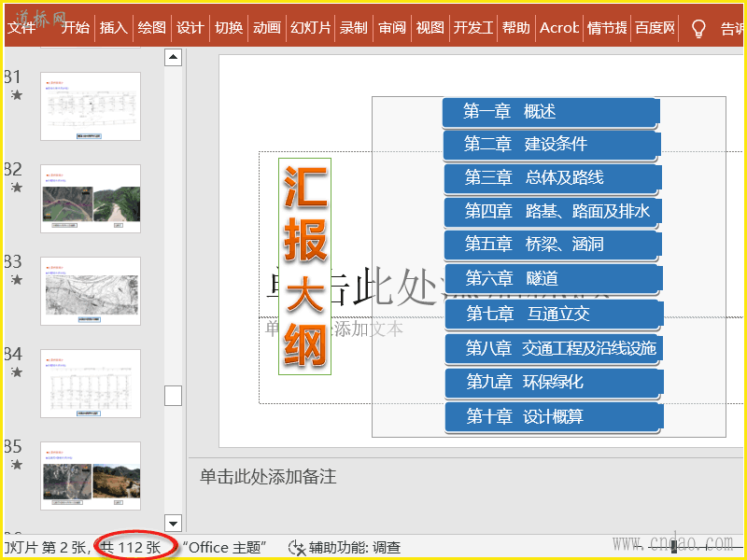
Task: Switch to the 视图 ribbon tab
Action: click(x=430, y=28)
